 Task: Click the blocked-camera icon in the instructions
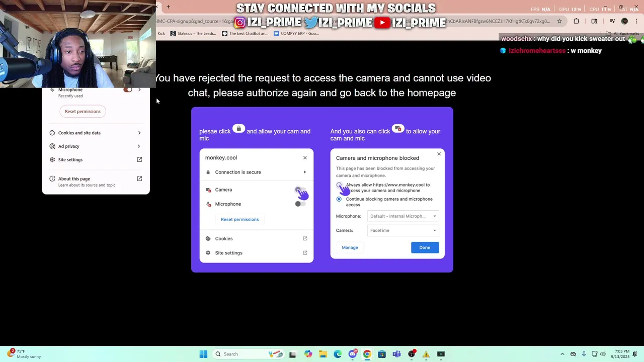click(x=398, y=129)
